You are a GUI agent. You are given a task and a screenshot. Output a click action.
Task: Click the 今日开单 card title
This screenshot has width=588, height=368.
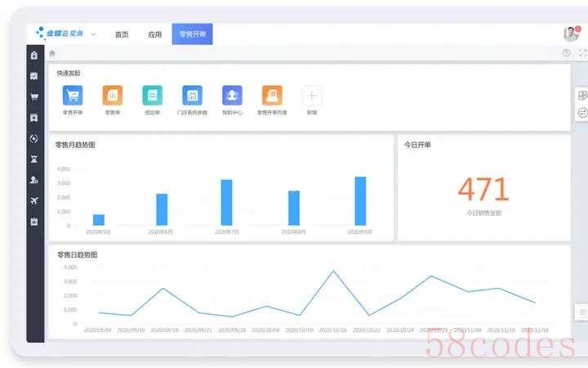tap(417, 145)
